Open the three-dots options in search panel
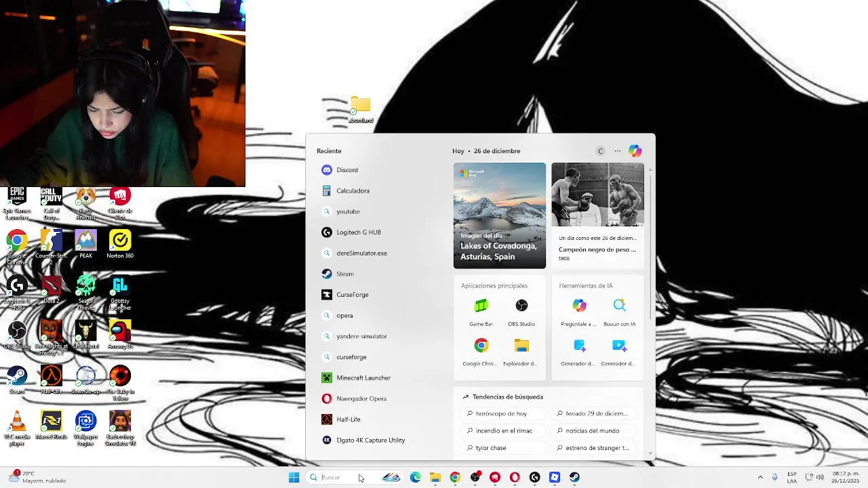The image size is (868, 488). (x=617, y=151)
